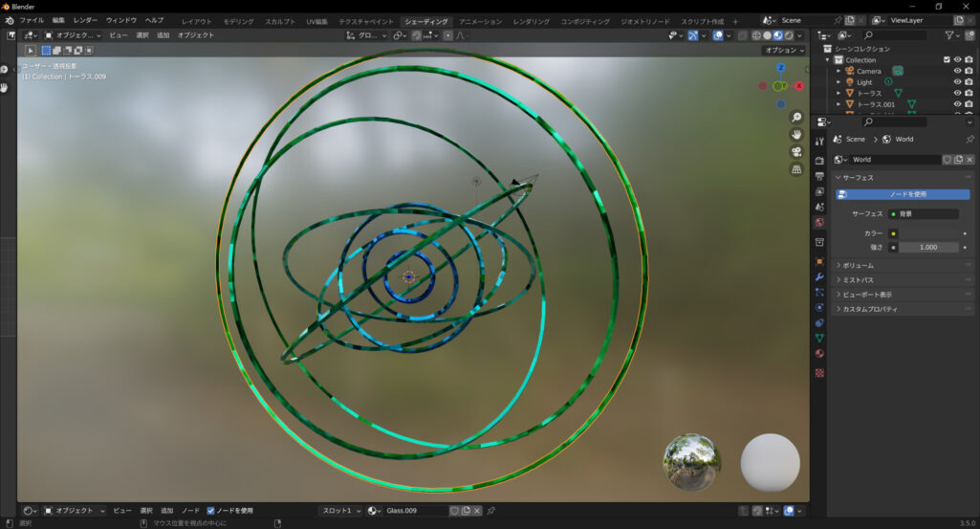
Task: Open the Material properties tab icon
Action: 819,353
